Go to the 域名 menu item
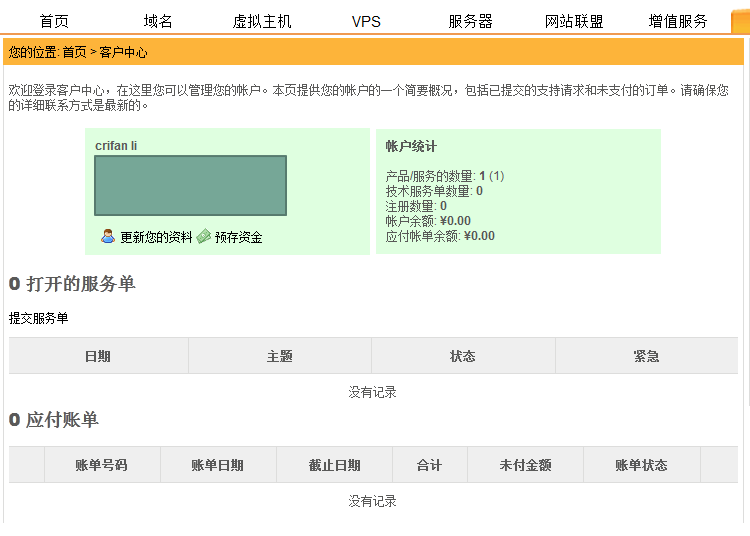 158,21
